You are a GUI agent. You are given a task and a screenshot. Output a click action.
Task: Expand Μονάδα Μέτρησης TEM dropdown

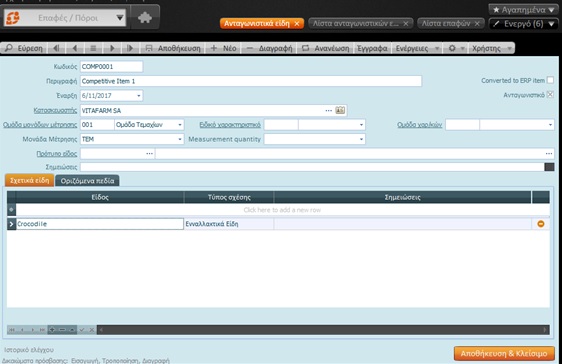coord(180,139)
